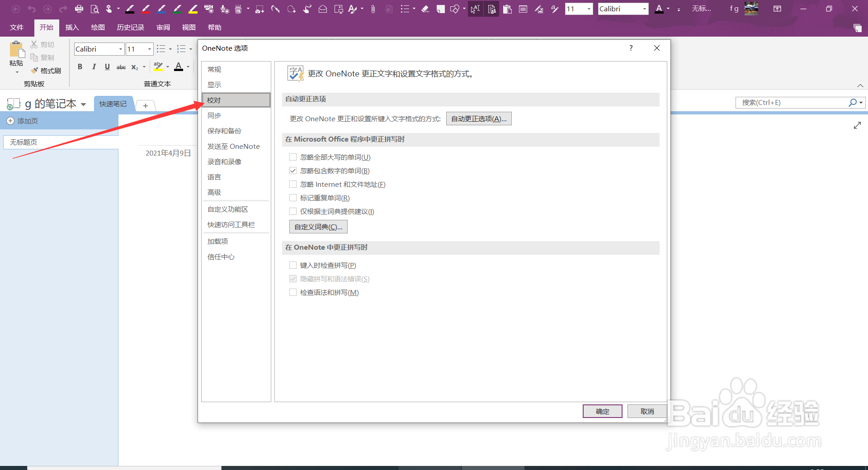Screen dimensions: 868x470
Task: Collapse the ribbon with chevron
Action: tap(860, 85)
